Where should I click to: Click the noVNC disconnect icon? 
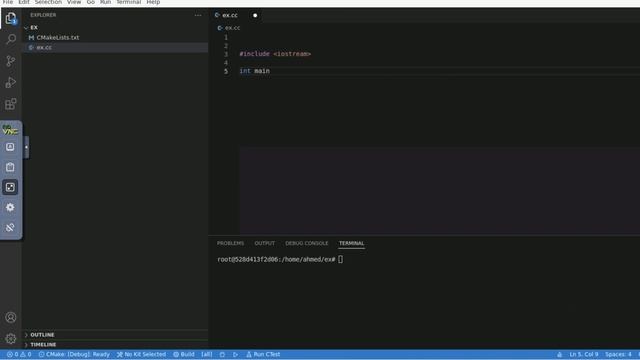pyautogui.click(x=10, y=227)
